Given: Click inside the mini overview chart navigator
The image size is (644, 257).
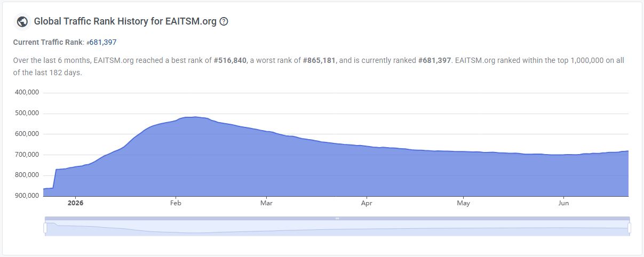Looking at the screenshot, I should click(x=337, y=229).
